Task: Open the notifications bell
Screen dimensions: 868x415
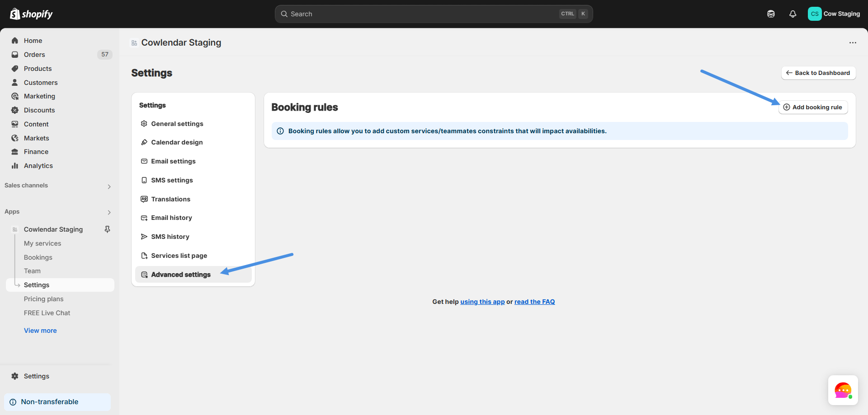Action: tap(793, 14)
